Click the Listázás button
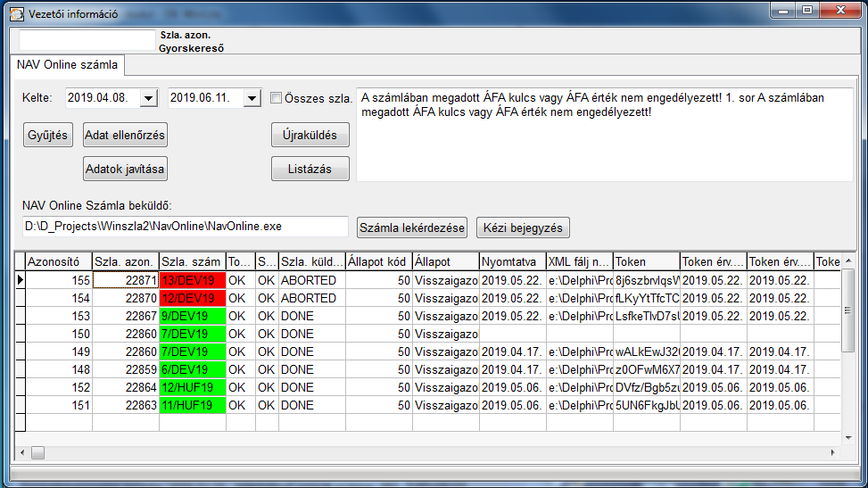The width and height of the screenshot is (868, 488). (310, 169)
